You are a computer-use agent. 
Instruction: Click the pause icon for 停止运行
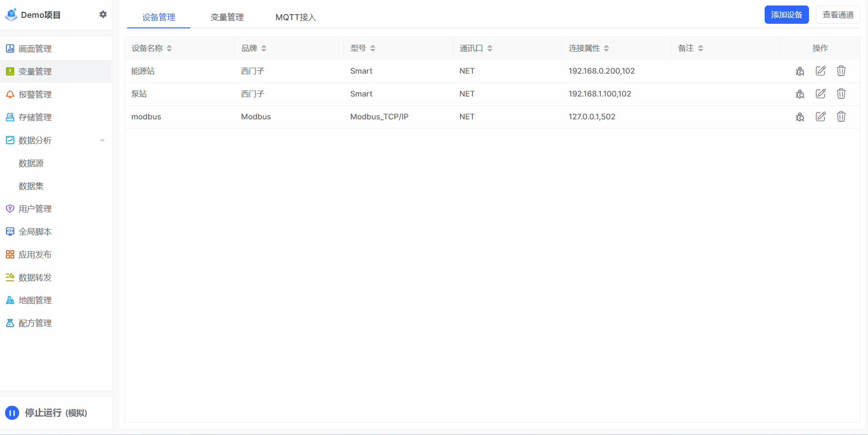[12, 413]
